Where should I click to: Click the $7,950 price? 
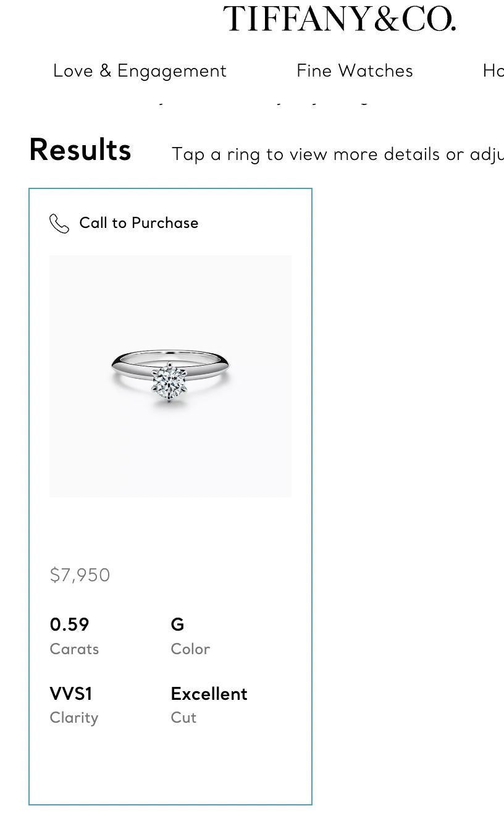80,575
